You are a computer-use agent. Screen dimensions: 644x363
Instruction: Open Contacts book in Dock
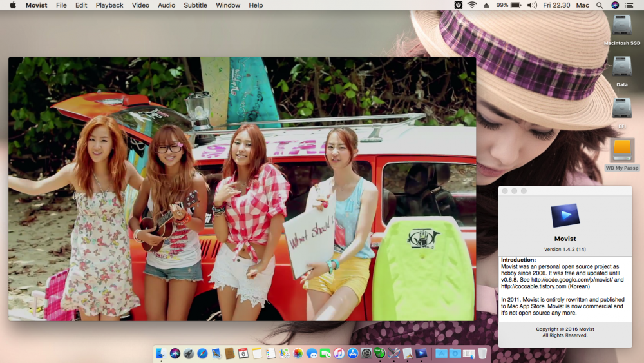230,353
